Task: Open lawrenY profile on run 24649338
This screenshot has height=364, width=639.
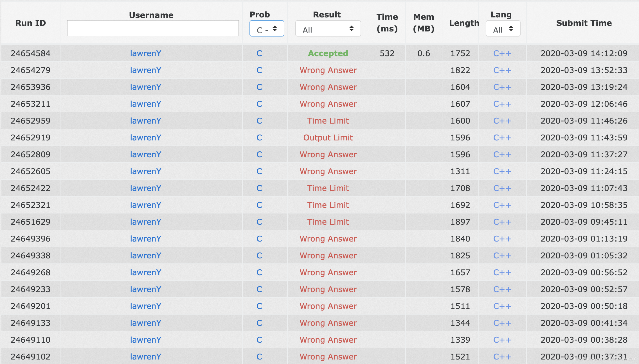Action: pos(146,256)
